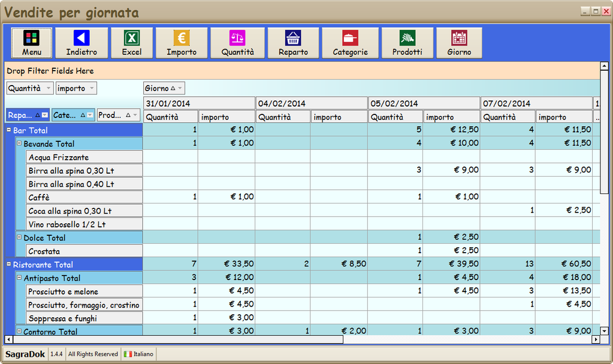Collapse the Antipasto Total group
613x364 pixels.
[19, 277]
